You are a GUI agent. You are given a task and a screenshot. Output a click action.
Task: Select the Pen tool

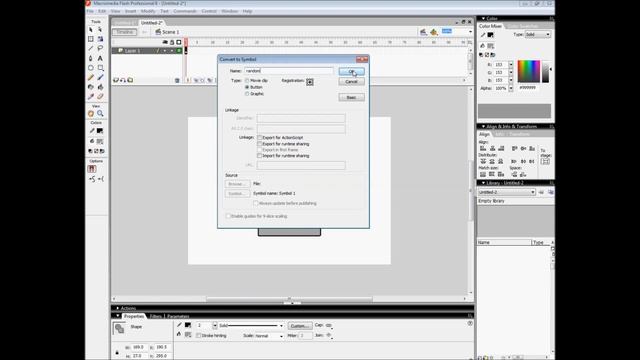click(91, 58)
